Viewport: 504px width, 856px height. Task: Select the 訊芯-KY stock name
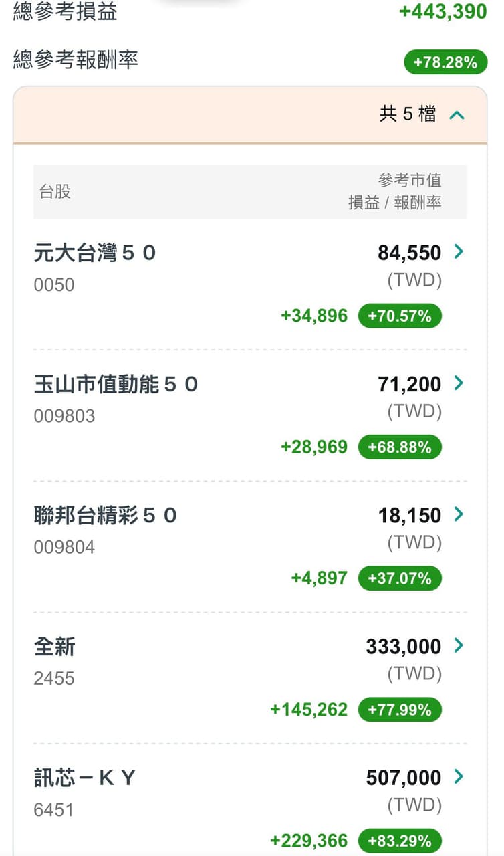[85, 777]
